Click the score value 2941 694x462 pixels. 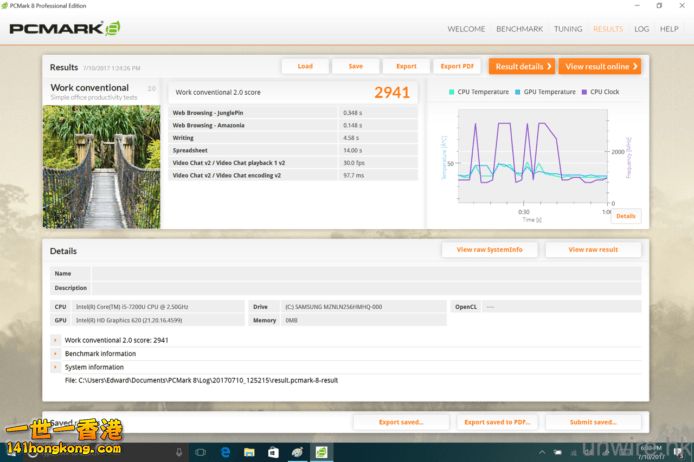tap(392, 92)
